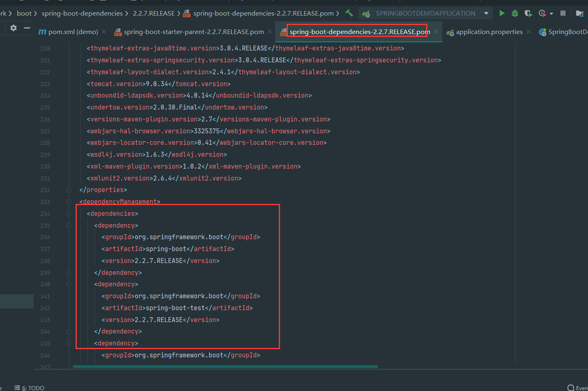This screenshot has width=588, height=391.
Task: Click the thymeleaf-layout-dialect.version line
Action: (223, 72)
